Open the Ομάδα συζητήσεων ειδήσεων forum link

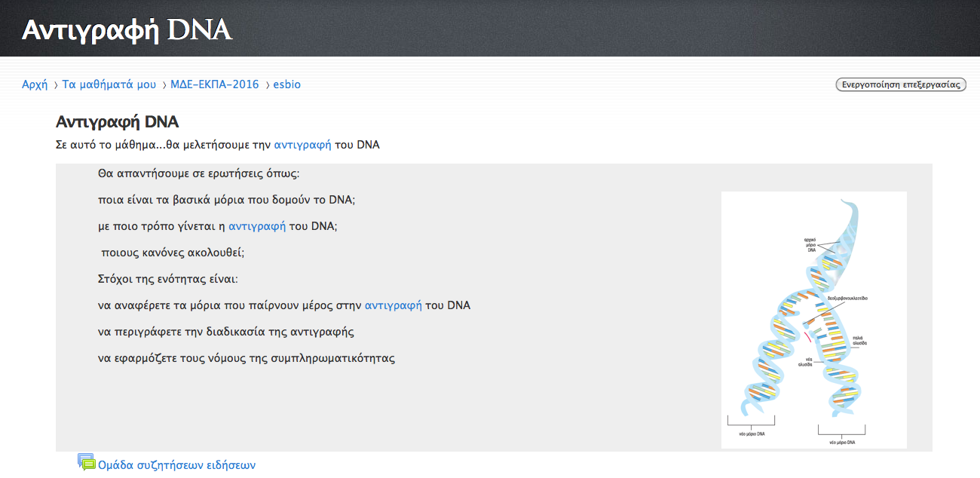pos(176,465)
